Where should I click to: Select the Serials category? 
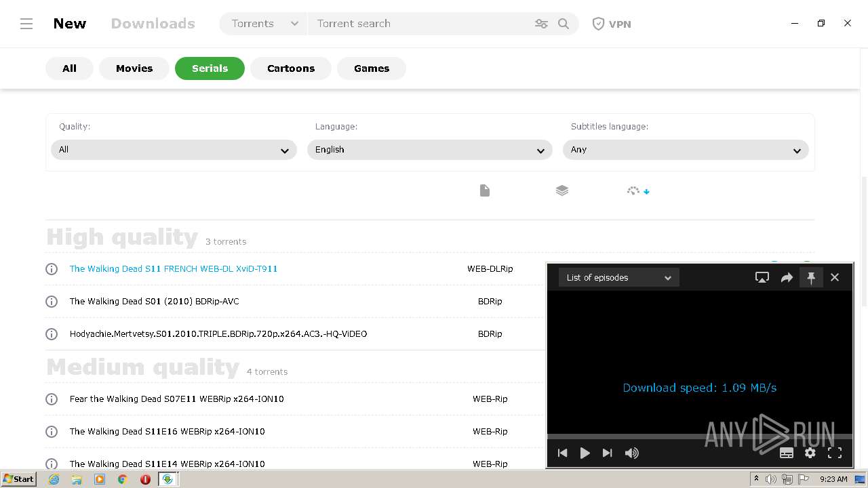point(210,68)
